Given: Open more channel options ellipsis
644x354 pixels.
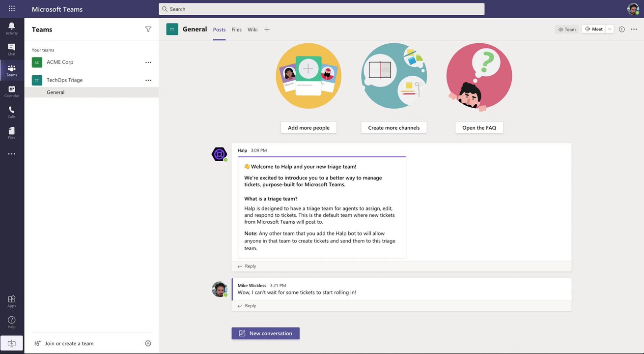Looking at the screenshot, I should pyautogui.click(x=634, y=29).
